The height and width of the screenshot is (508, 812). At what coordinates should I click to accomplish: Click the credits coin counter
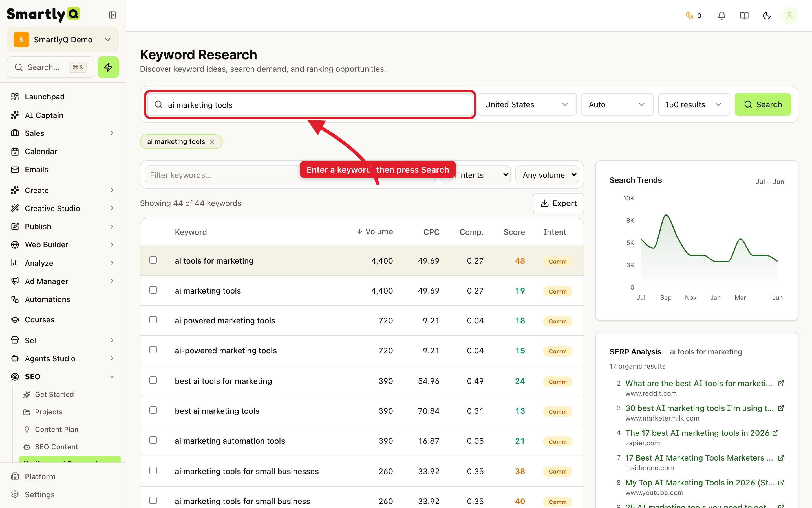tap(693, 16)
